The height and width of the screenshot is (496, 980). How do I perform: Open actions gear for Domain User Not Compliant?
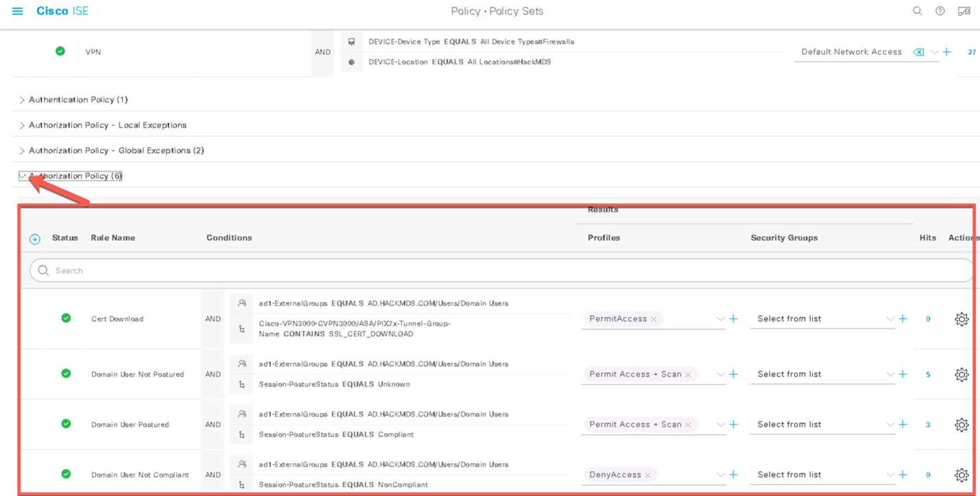click(x=961, y=475)
